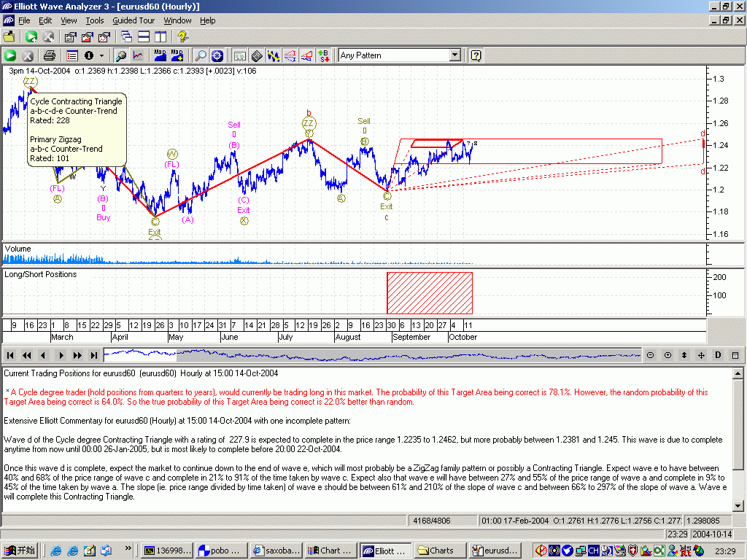Switch to the saxoba taskbar window

pyautogui.click(x=276, y=551)
